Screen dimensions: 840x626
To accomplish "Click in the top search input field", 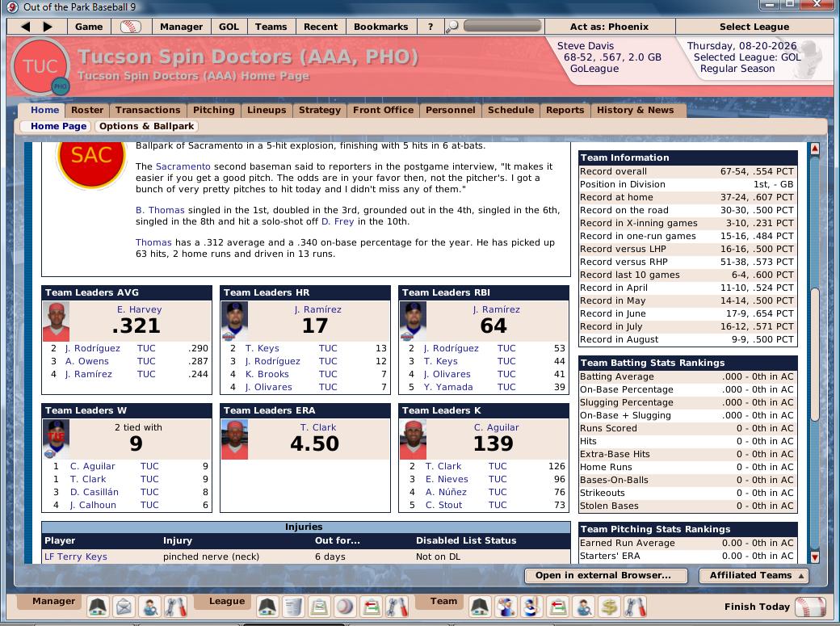I will point(502,27).
